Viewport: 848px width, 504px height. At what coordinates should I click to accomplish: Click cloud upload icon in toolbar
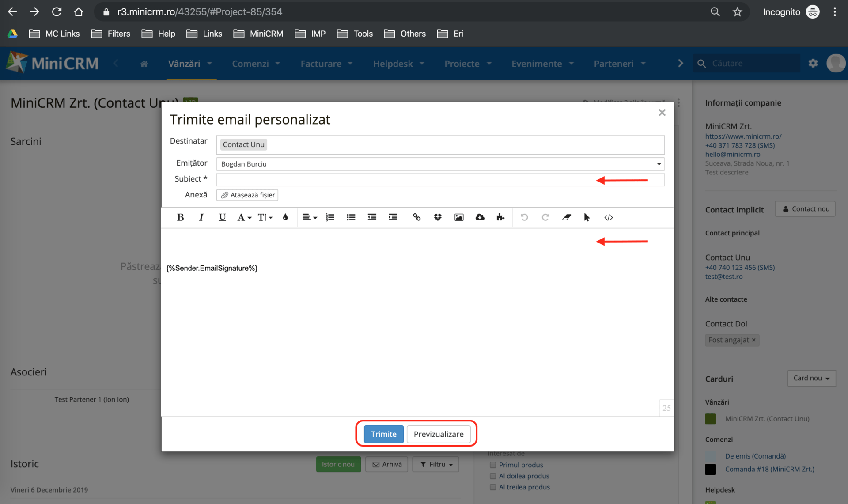coord(480,217)
